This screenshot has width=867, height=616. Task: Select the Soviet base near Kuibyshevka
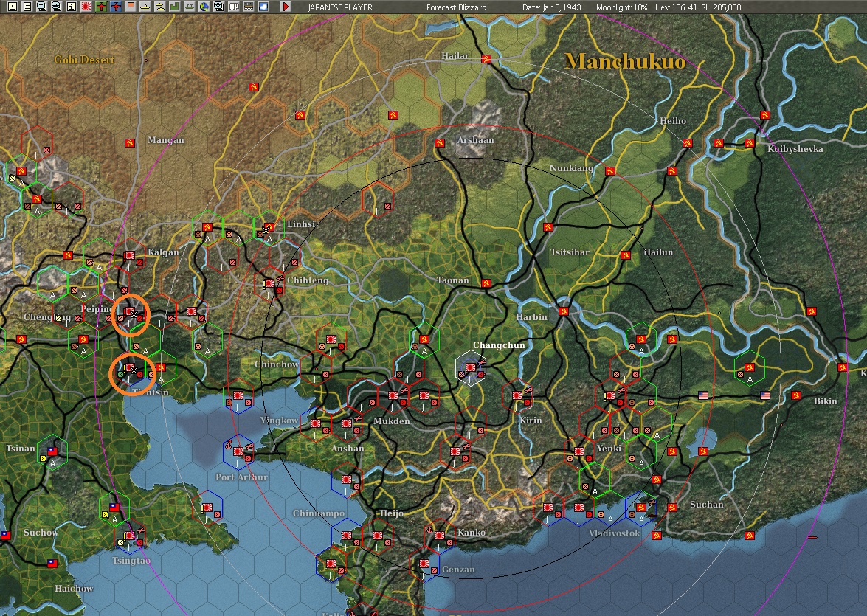click(749, 143)
